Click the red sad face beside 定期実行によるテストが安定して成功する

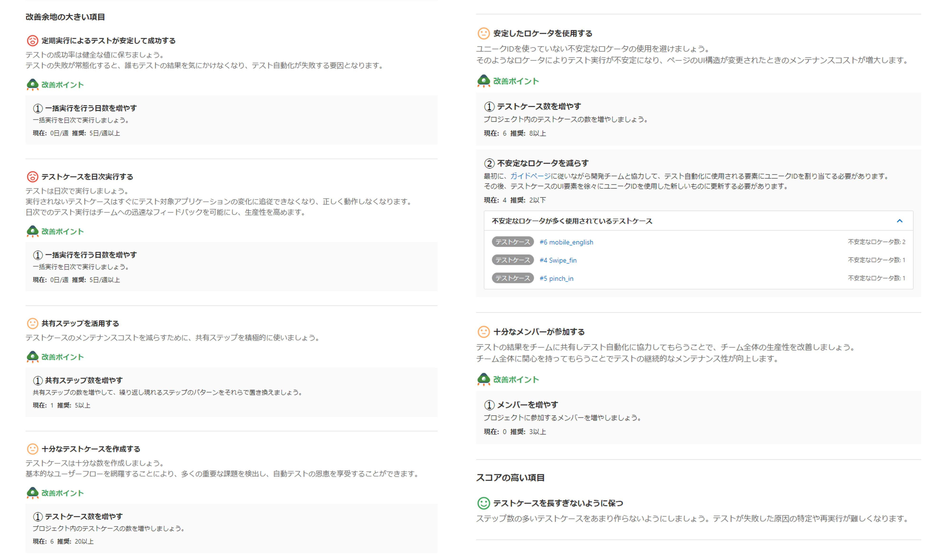tap(32, 41)
